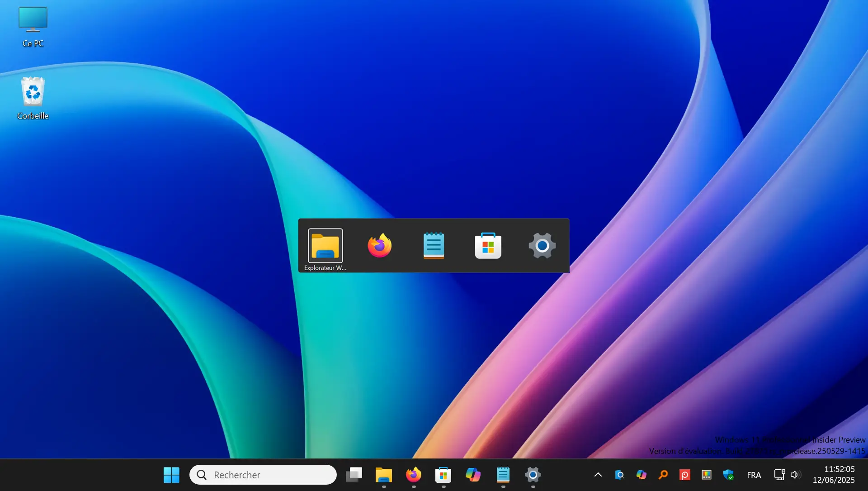Select Notepad in the task switcher overlay

[x=434, y=245]
